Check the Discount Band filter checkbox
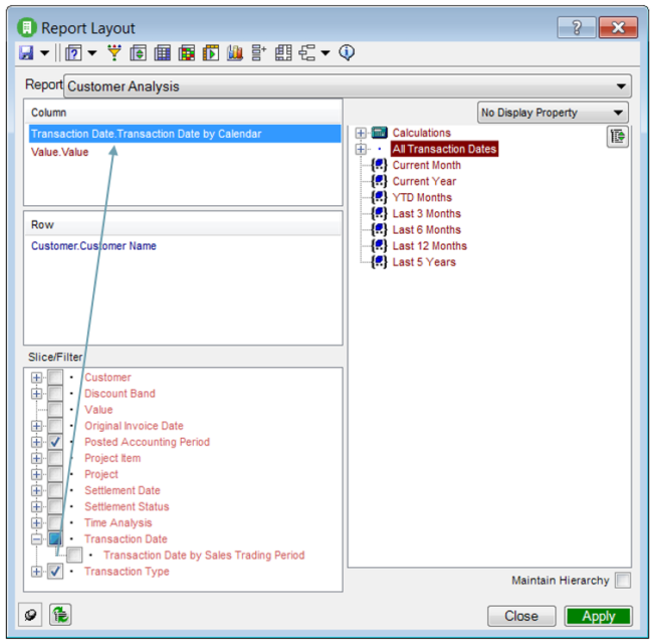The width and height of the screenshot is (654, 644). [55, 394]
